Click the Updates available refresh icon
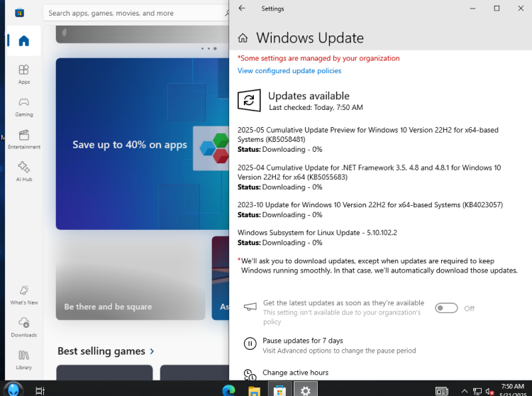This screenshot has height=396, width=532. coord(249,100)
